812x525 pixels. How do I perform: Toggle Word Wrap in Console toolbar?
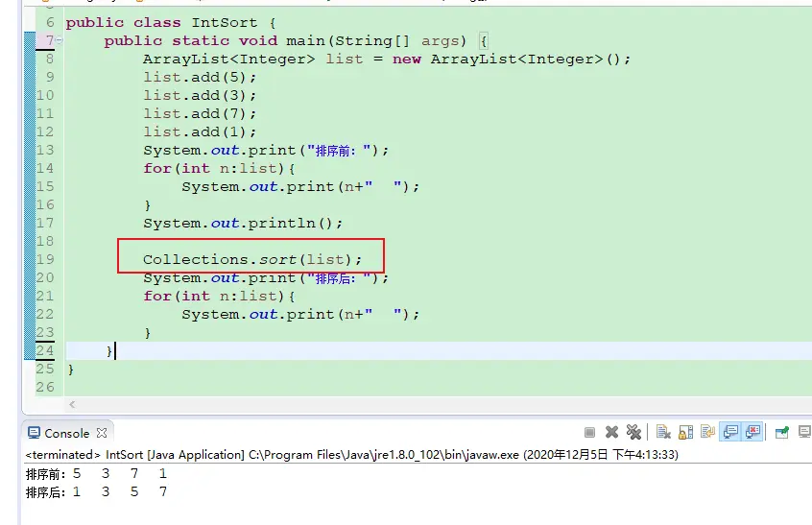(x=707, y=433)
